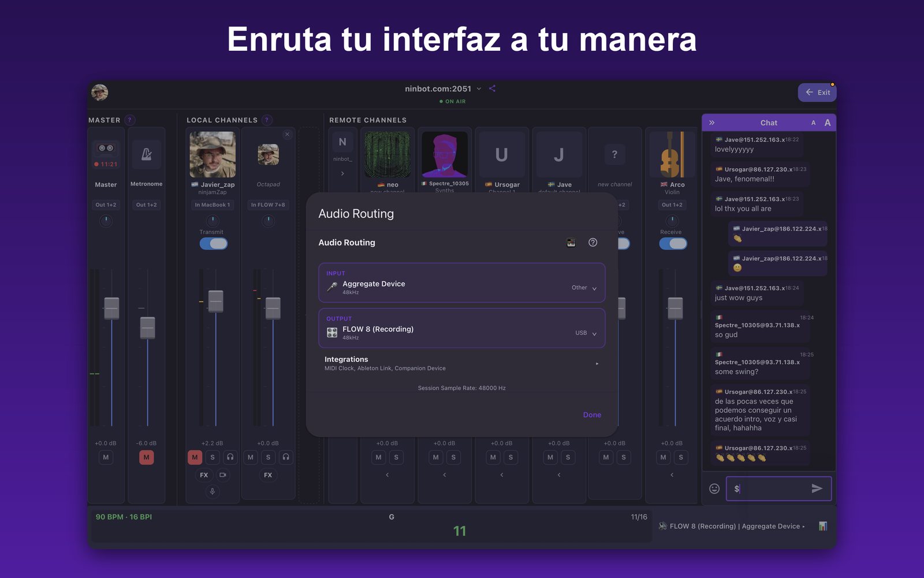Collapse chat with double-arrow icon

(712, 123)
